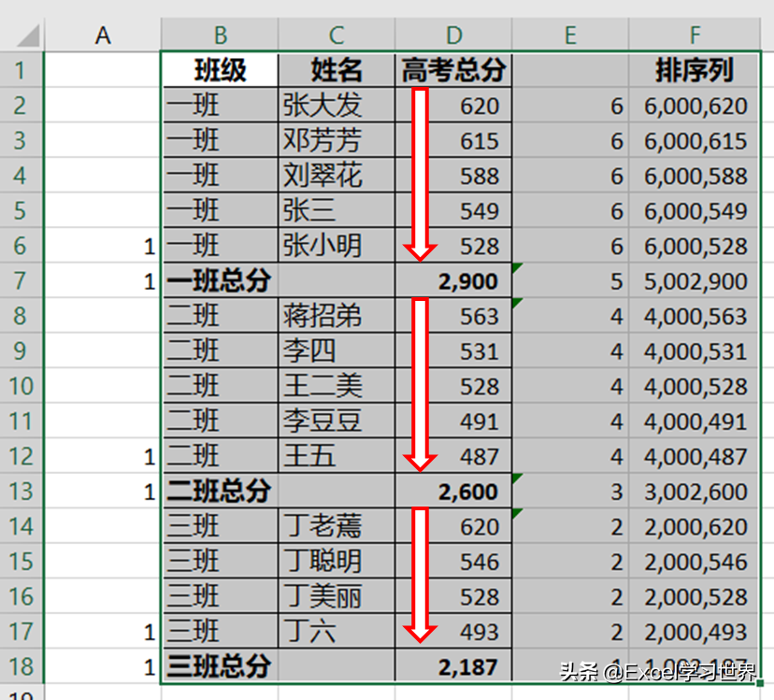Select cell A17 containing 1
The width and height of the screenshot is (774, 700).
click(x=103, y=631)
